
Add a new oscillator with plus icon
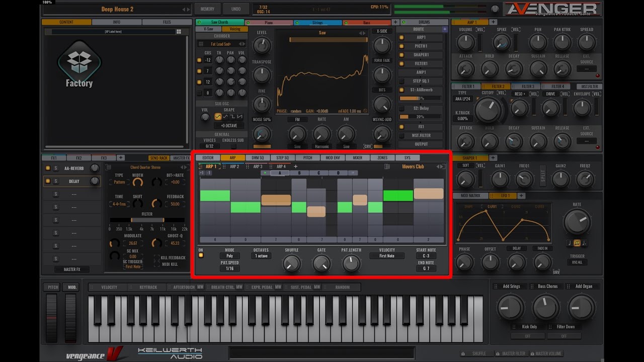pyautogui.click(x=395, y=23)
